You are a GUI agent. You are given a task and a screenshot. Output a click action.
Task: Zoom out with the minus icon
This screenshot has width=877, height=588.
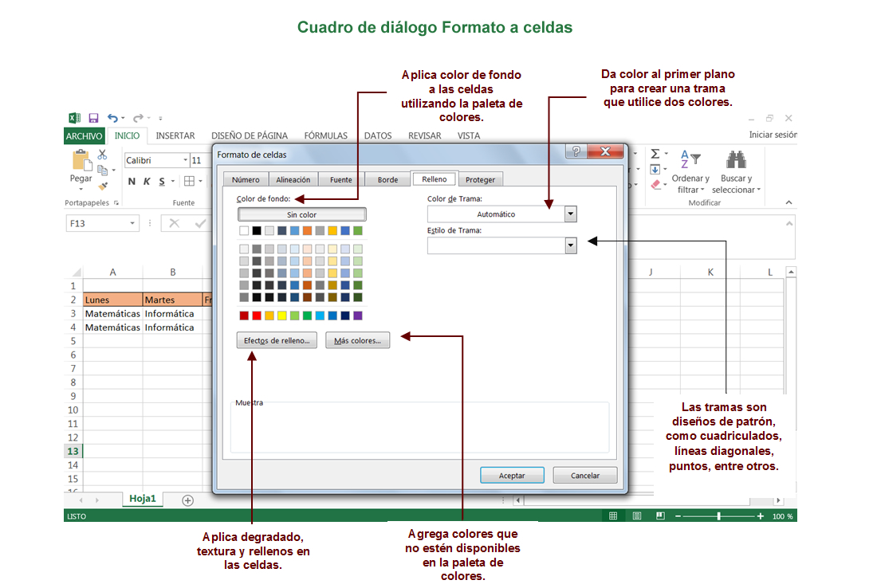678,516
